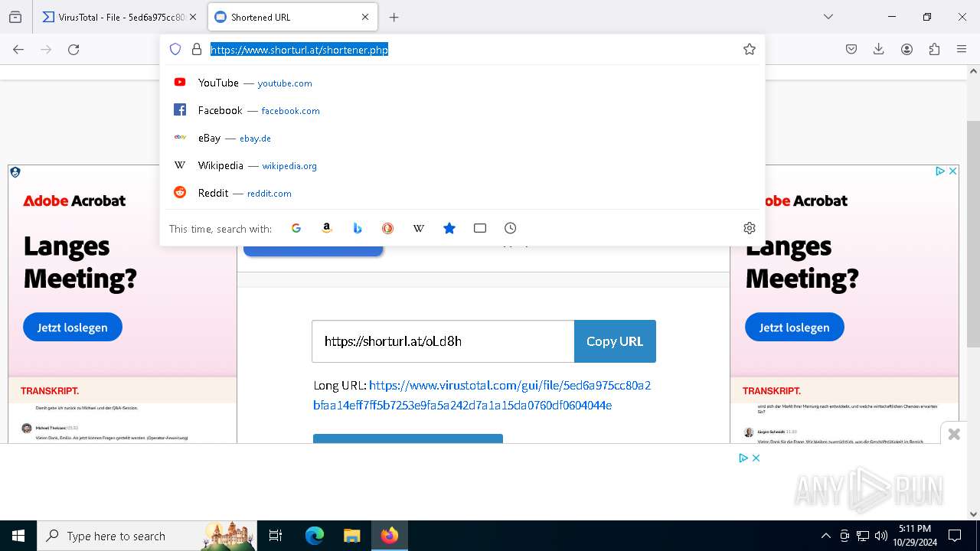980x551 pixels.
Task: Select Firefox on the taskbar
Action: (x=390, y=536)
